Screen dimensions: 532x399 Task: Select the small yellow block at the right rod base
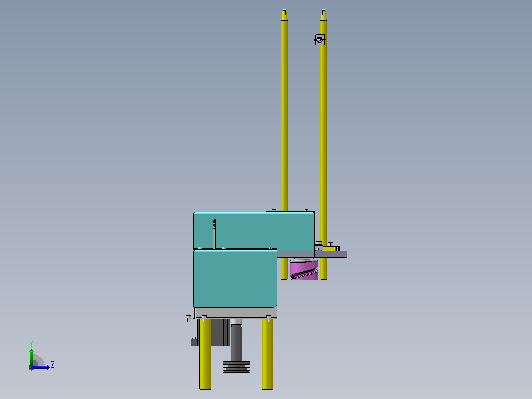click(x=331, y=248)
